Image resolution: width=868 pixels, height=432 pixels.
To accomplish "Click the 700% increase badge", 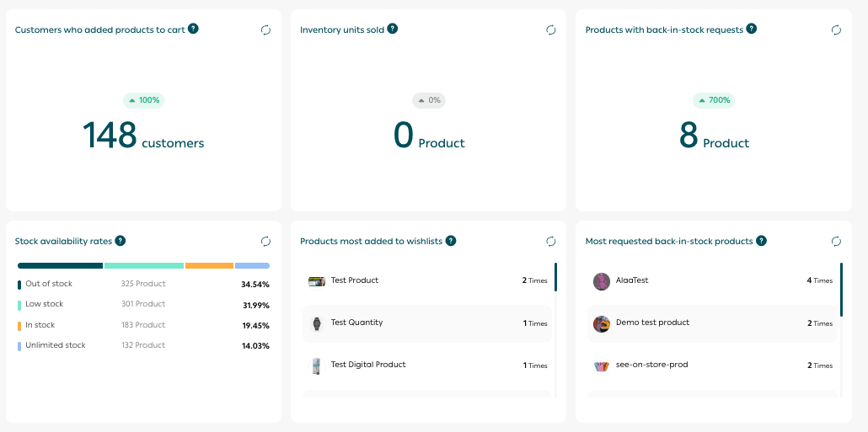I will point(714,100).
